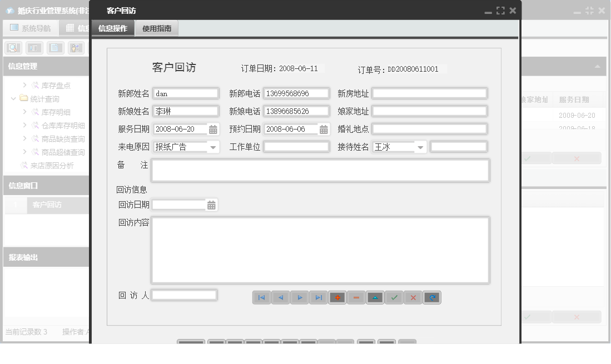Delete the current record using the minus icon

tap(356, 297)
